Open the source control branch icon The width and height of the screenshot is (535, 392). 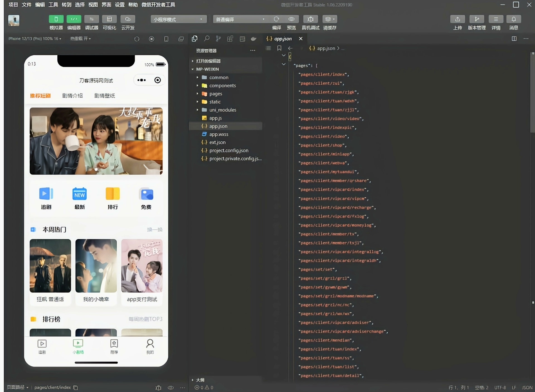tap(218, 39)
